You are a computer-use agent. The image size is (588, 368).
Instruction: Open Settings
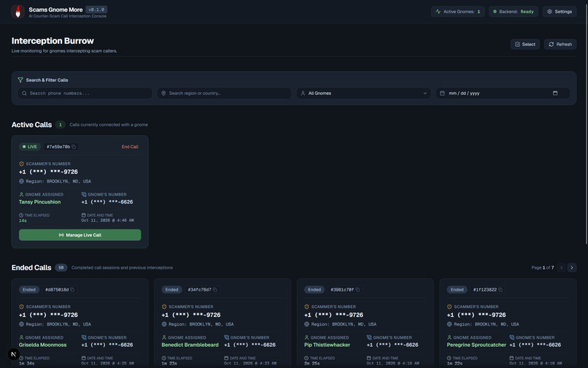tap(559, 12)
